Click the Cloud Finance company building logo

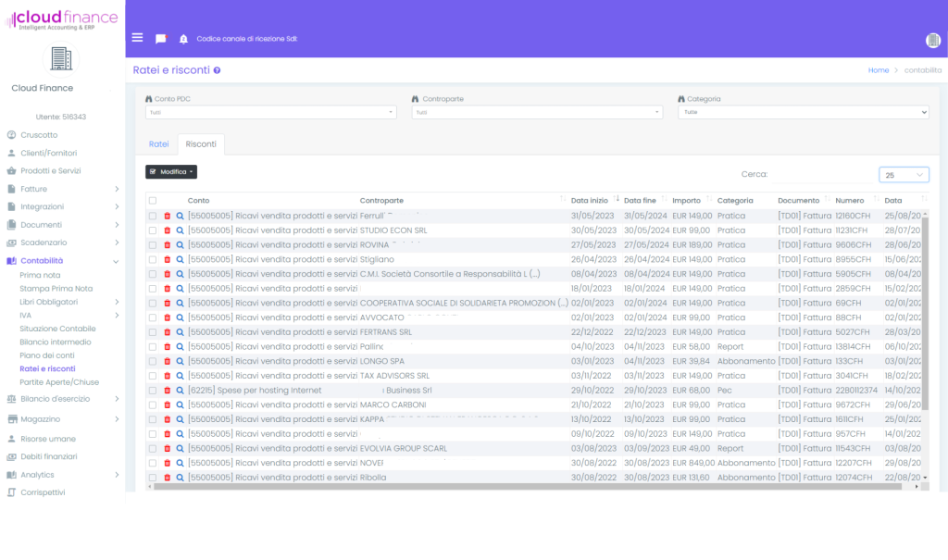(x=61, y=59)
